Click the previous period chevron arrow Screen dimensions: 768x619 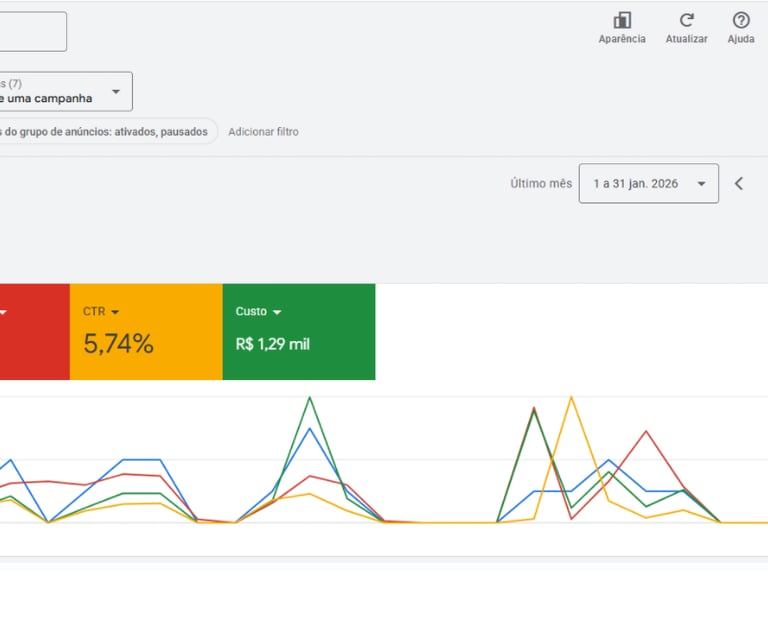(x=739, y=184)
